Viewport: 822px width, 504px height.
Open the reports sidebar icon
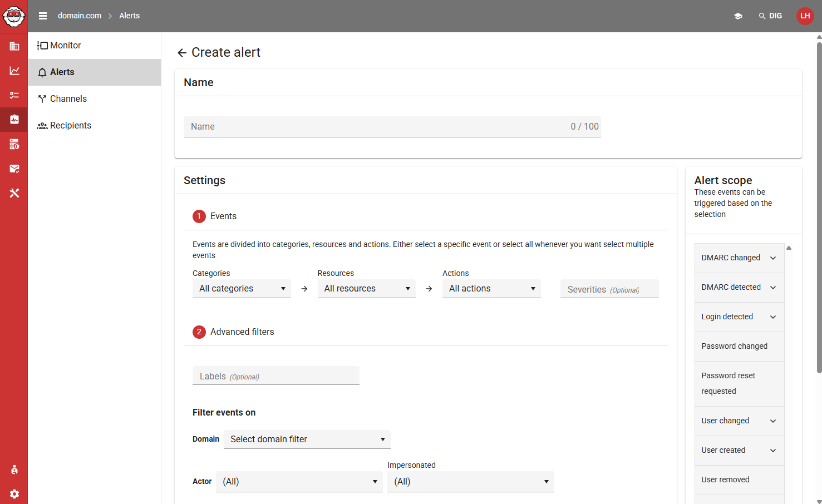(x=14, y=144)
